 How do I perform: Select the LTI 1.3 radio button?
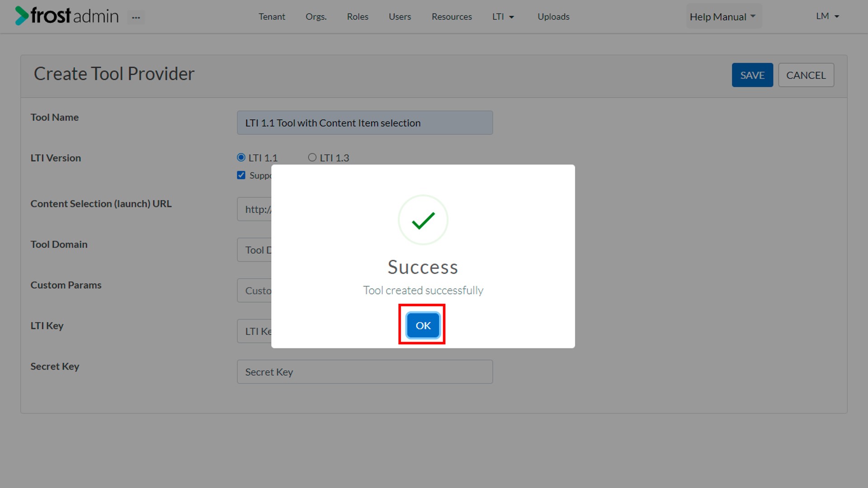(x=312, y=158)
